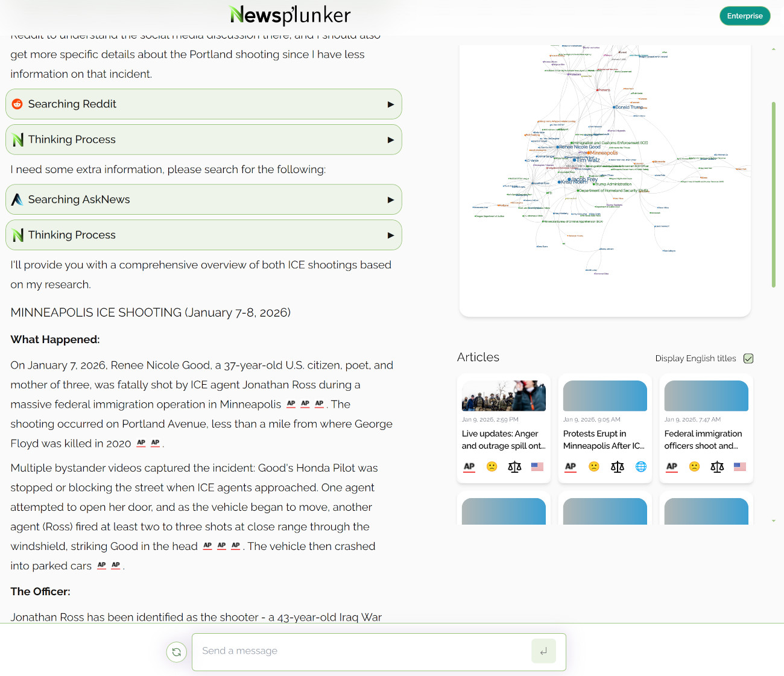Screen dimensions: 784x676
Task: Toggle the Display English titles checkbox
Action: [x=748, y=358]
